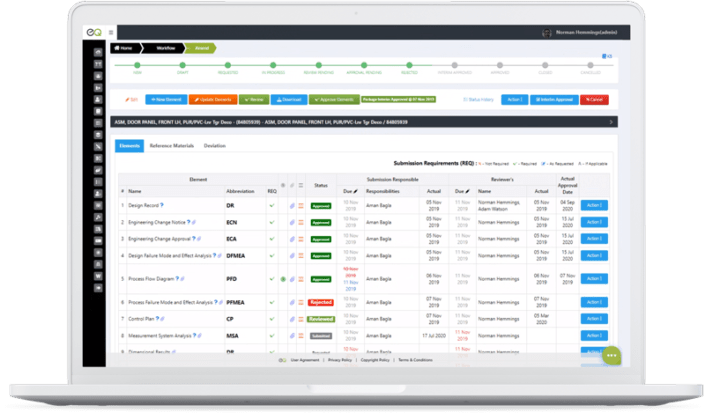705x413 pixels.
Task: Click the red Cancel button
Action: (594, 99)
